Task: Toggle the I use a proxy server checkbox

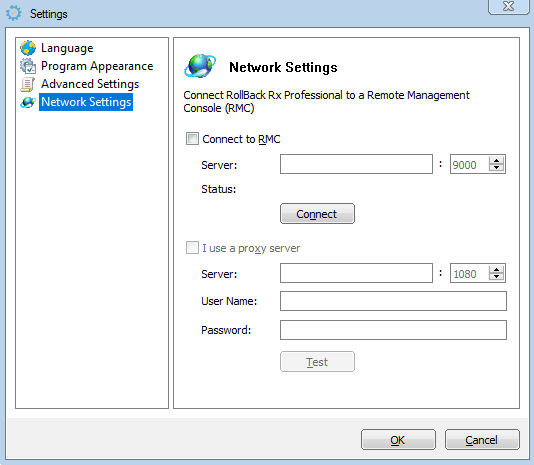Action: pos(192,248)
